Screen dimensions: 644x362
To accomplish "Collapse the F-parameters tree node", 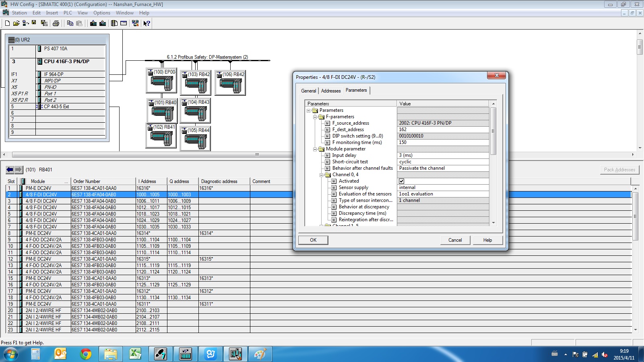I will tap(315, 117).
